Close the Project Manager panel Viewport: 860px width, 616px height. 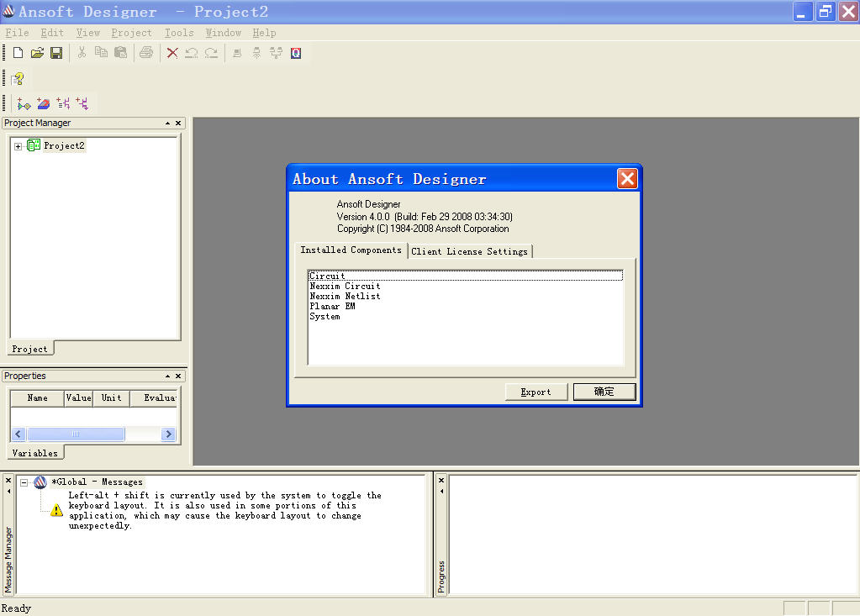[178, 124]
